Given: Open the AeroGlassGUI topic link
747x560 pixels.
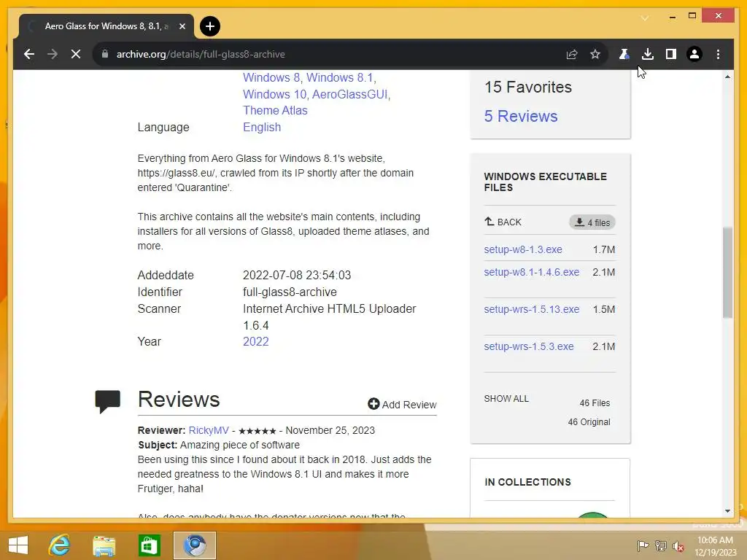Looking at the screenshot, I should click(349, 94).
